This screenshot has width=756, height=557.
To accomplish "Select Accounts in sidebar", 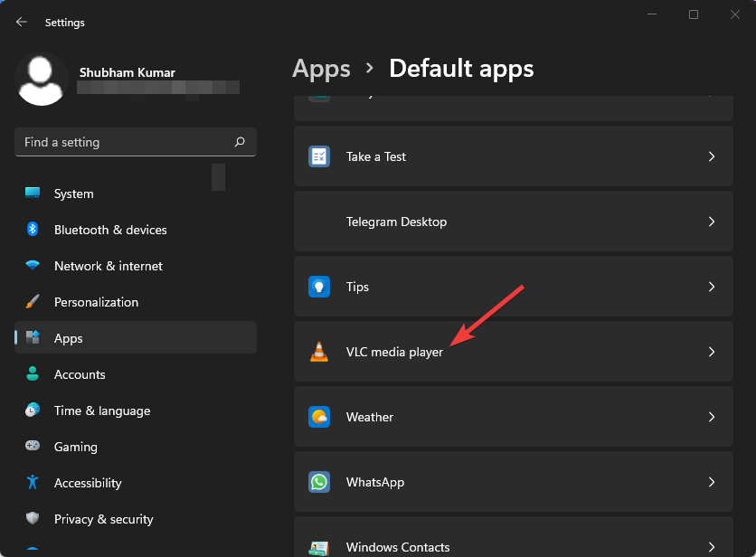I will [136, 374].
